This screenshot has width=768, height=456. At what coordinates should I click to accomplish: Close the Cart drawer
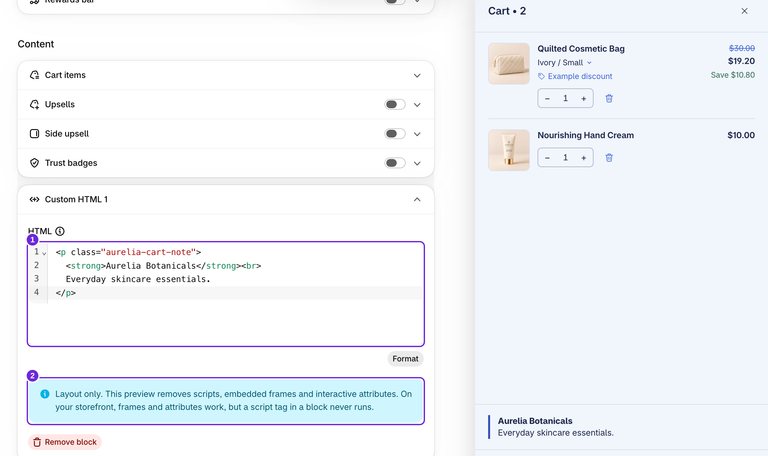[744, 11]
